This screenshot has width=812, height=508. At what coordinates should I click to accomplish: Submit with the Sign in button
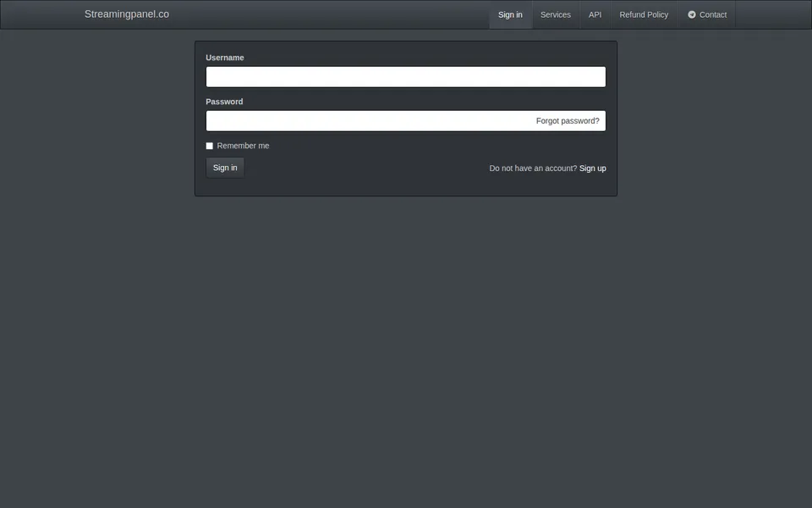click(x=225, y=168)
